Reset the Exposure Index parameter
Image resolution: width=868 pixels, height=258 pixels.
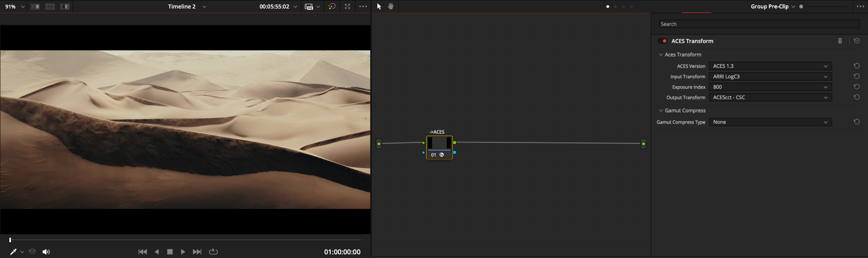click(x=857, y=87)
